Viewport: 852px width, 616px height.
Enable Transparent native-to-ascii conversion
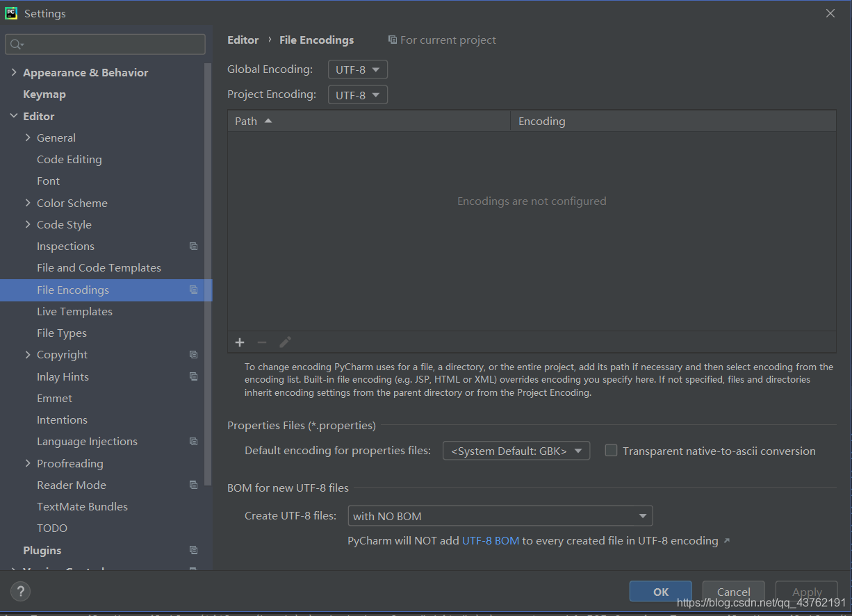coord(611,450)
